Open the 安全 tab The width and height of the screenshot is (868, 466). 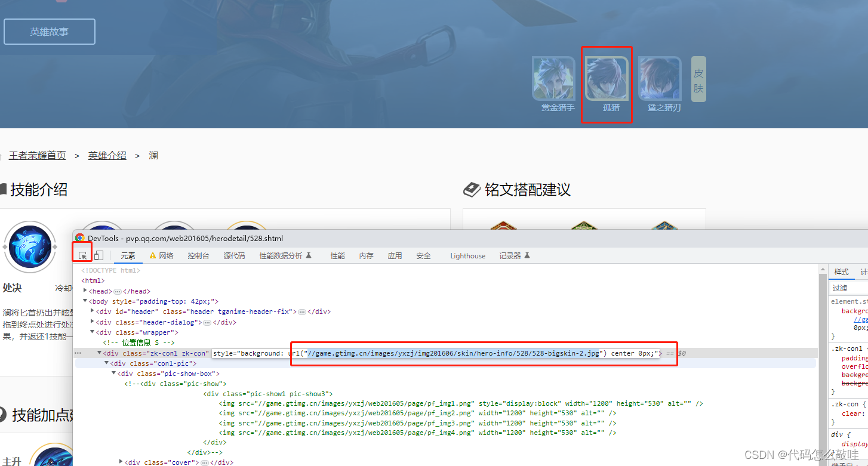pos(424,255)
